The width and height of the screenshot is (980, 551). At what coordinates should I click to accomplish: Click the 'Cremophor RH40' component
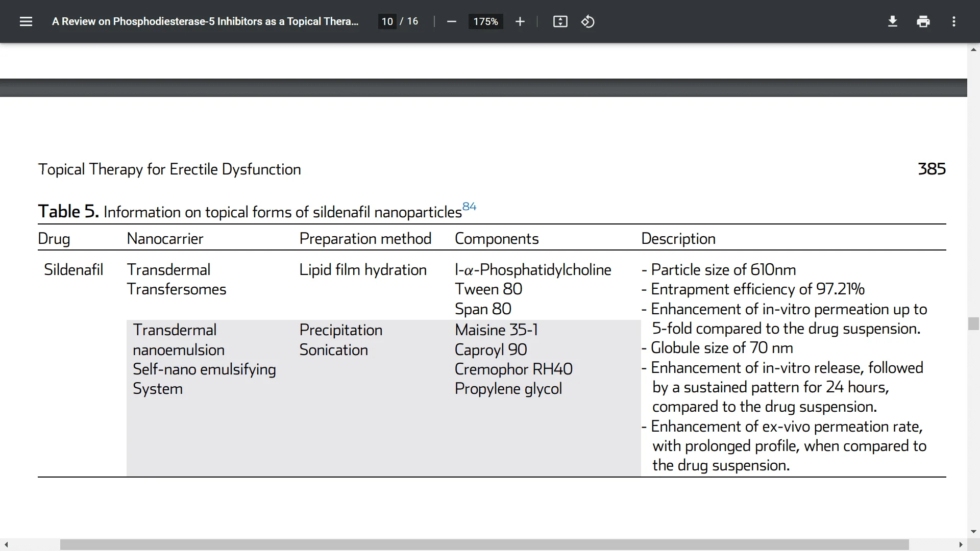513,369
